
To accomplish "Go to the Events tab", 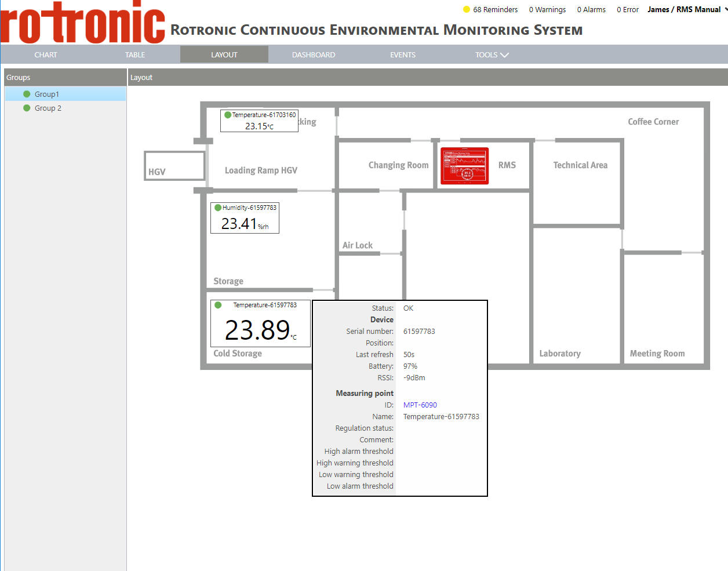I will click(403, 54).
